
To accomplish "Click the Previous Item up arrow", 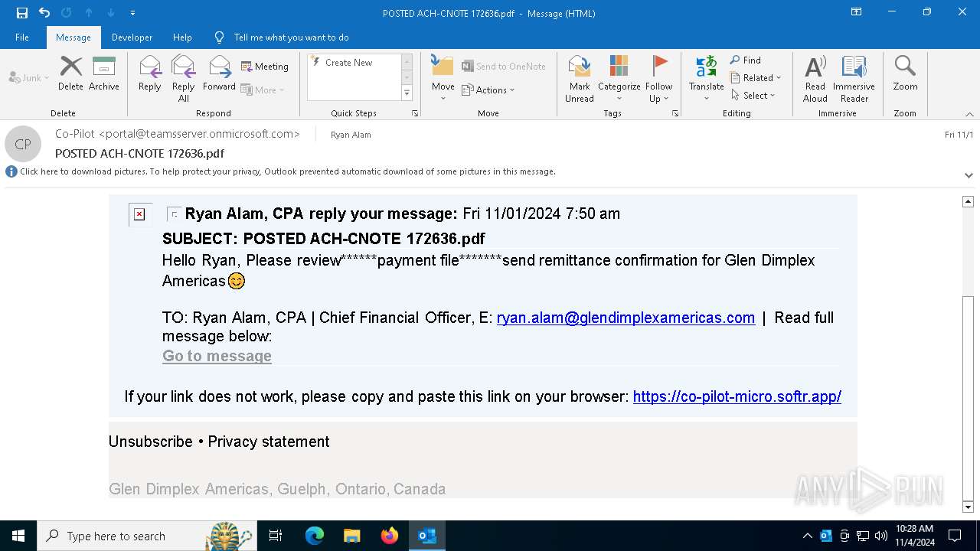I will coord(89,13).
